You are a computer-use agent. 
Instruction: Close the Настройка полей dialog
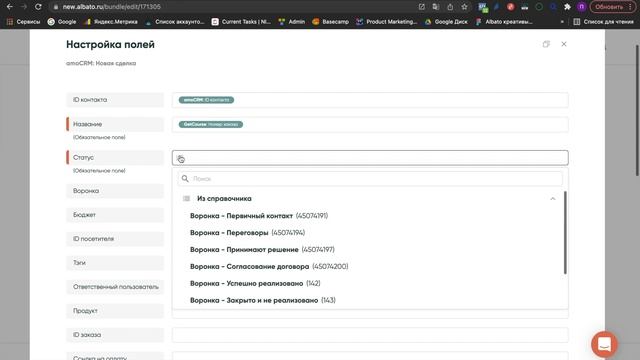point(564,44)
